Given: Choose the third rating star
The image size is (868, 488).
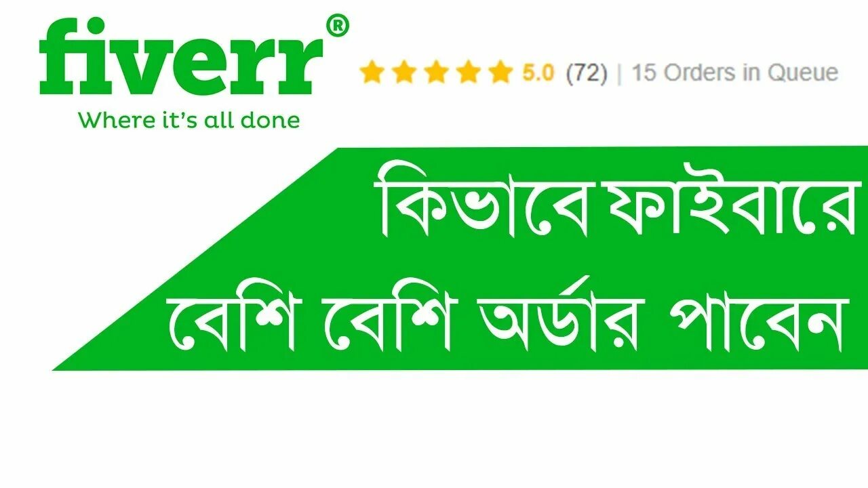Looking at the screenshot, I should point(436,72).
